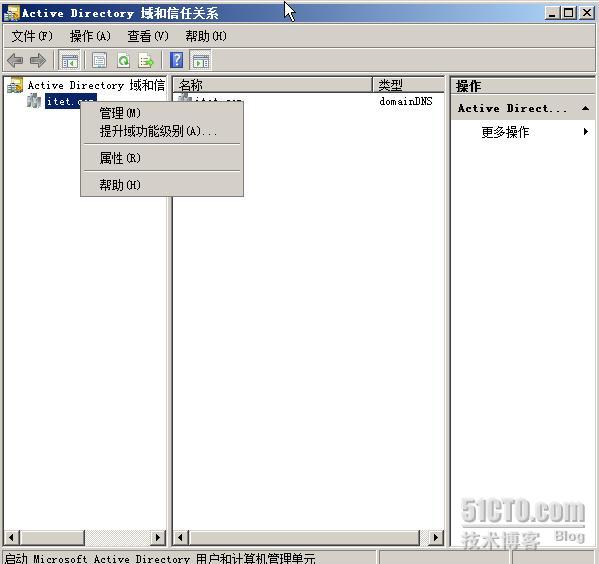Click the Export List toolbar icon
Viewport: 599px width, 564px height.
point(146,60)
